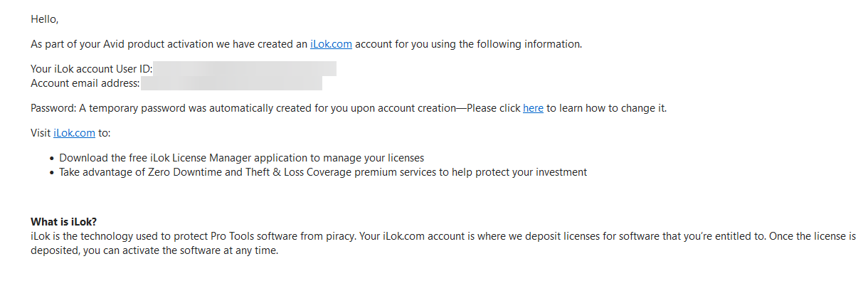868x281 pixels.
Task: Click the Zero Downtime and Theft & Loss bullet
Action: 323,172
